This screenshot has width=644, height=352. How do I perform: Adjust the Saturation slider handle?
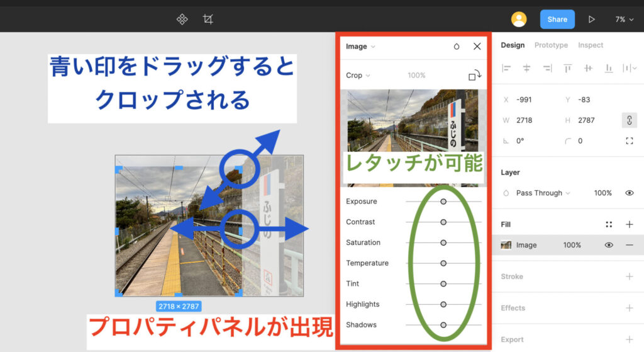pyautogui.click(x=443, y=242)
